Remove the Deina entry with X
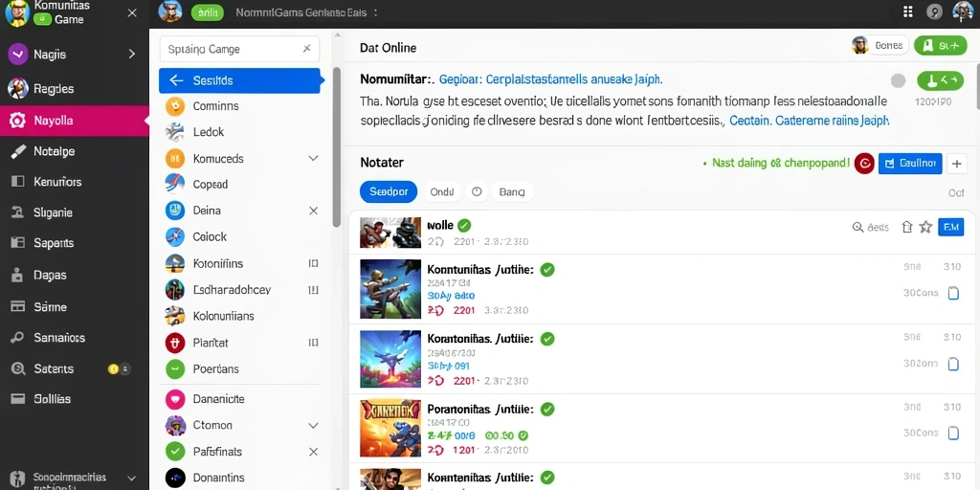The height and width of the screenshot is (490, 980). [313, 211]
